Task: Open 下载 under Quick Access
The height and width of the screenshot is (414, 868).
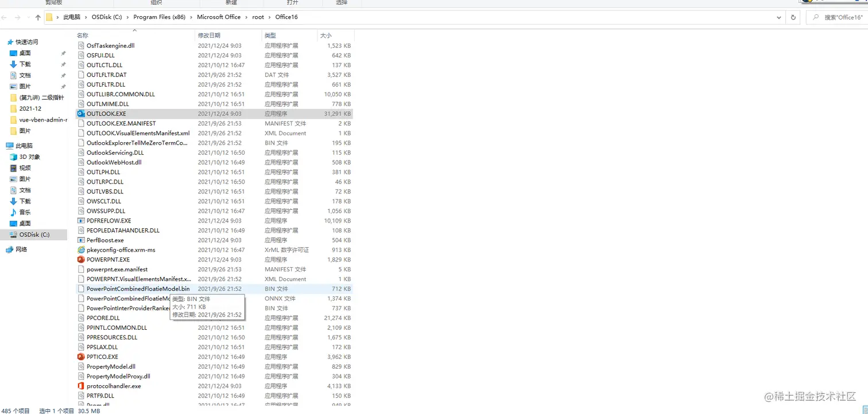Action: [x=25, y=64]
